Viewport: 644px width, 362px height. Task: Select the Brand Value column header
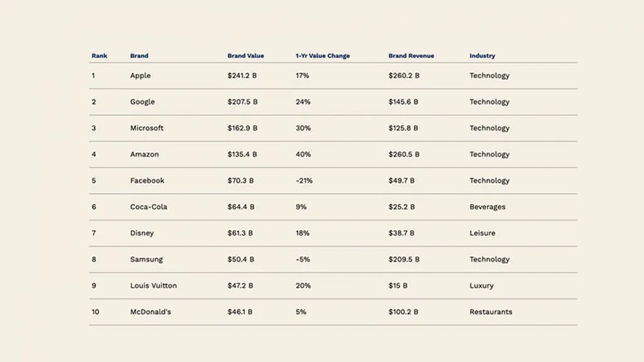point(245,56)
